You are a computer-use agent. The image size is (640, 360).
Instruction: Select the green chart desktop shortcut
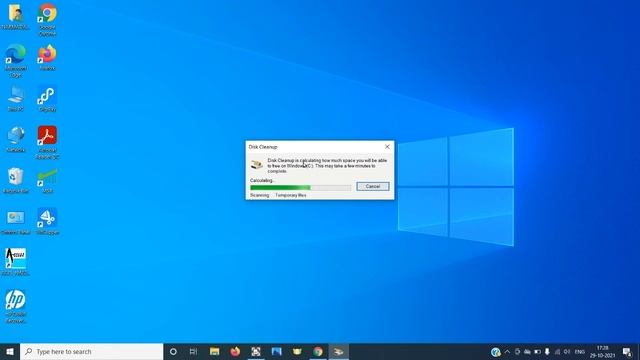47,180
